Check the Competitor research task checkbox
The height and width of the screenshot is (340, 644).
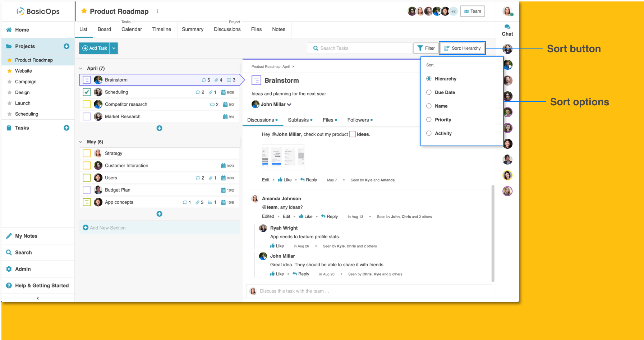coord(87,105)
